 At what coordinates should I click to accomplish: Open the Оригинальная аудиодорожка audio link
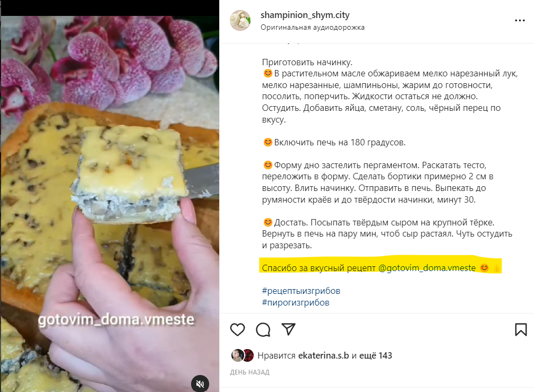312,27
